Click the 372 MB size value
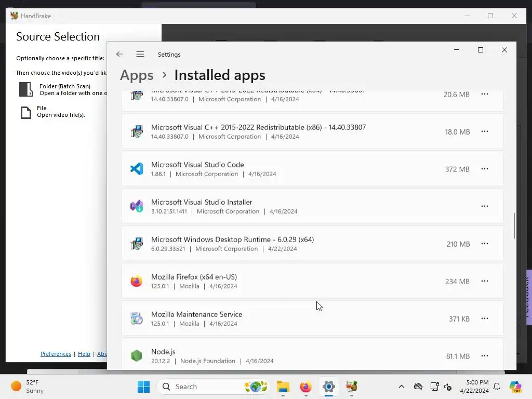Image resolution: width=532 pixels, height=399 pixels. coord(457,169)
